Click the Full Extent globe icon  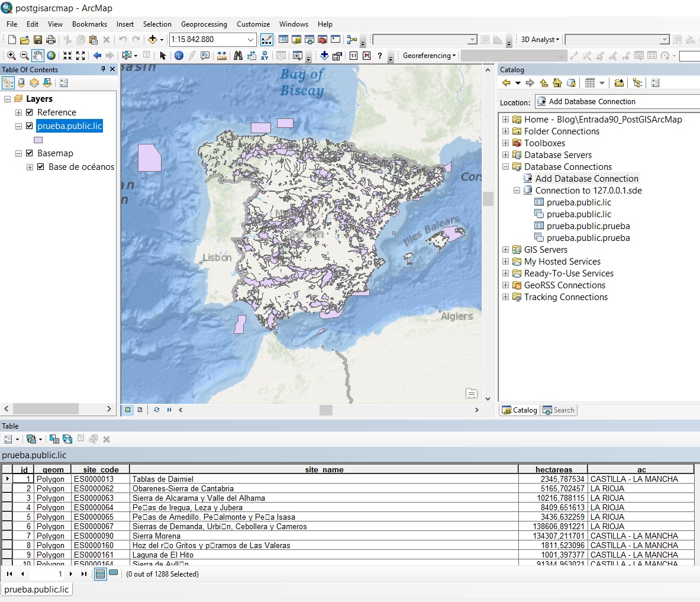(x=51, y=56)
